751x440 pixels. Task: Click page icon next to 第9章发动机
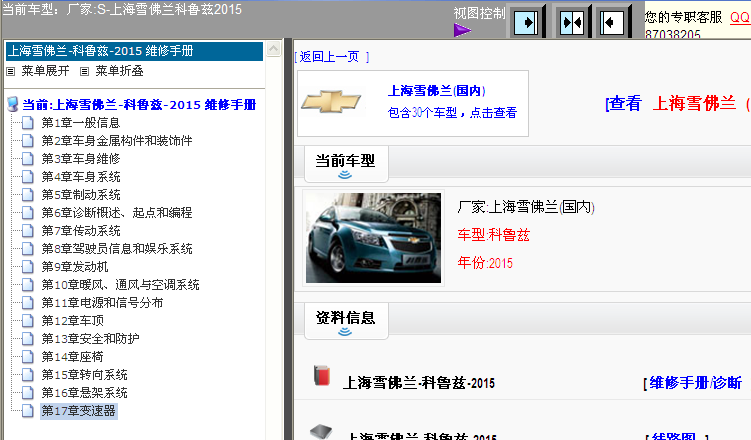click(28, 267)
